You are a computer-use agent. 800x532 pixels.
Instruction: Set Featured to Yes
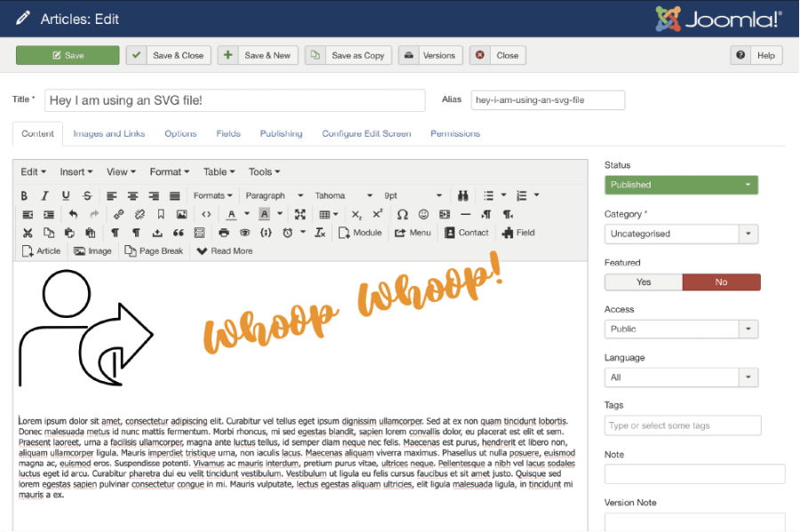(x=644, y=282)
